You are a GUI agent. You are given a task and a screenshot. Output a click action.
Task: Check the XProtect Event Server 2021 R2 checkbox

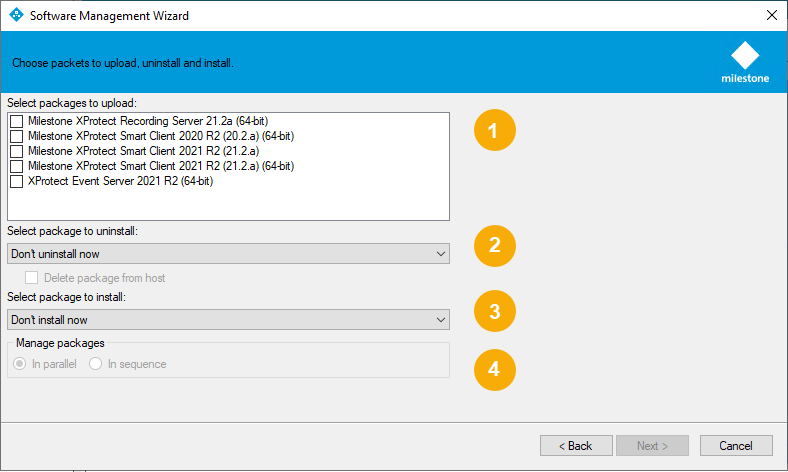coord(17,181)
